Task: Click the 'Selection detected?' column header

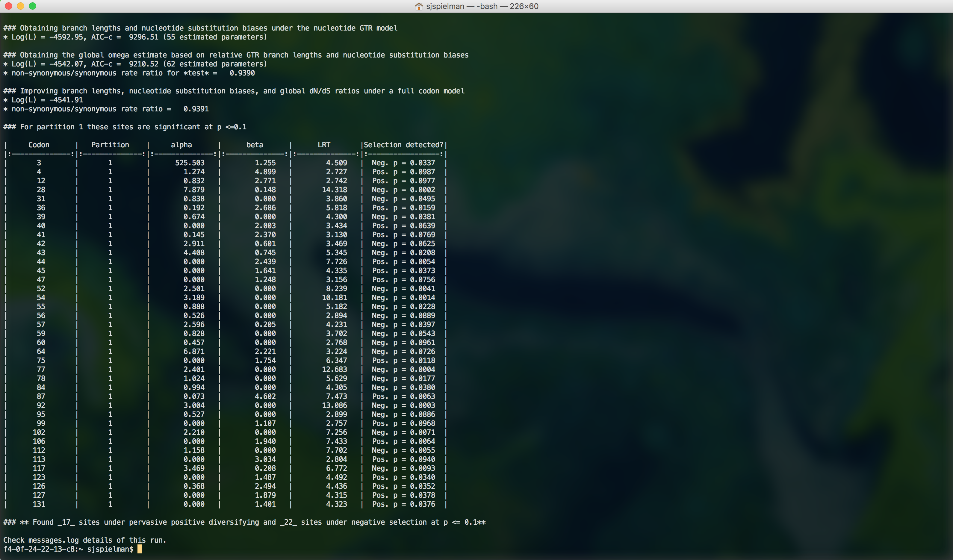Action: tap(403, 145)
